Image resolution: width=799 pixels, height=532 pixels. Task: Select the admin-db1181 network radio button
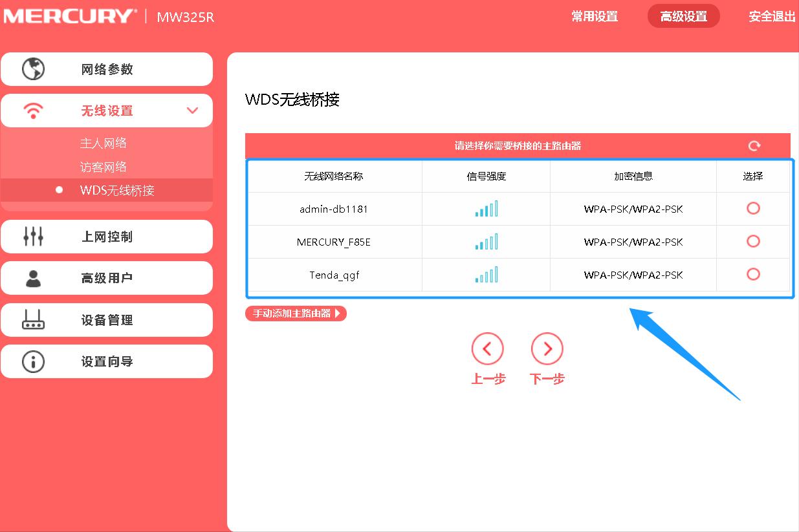pos(753,208)
